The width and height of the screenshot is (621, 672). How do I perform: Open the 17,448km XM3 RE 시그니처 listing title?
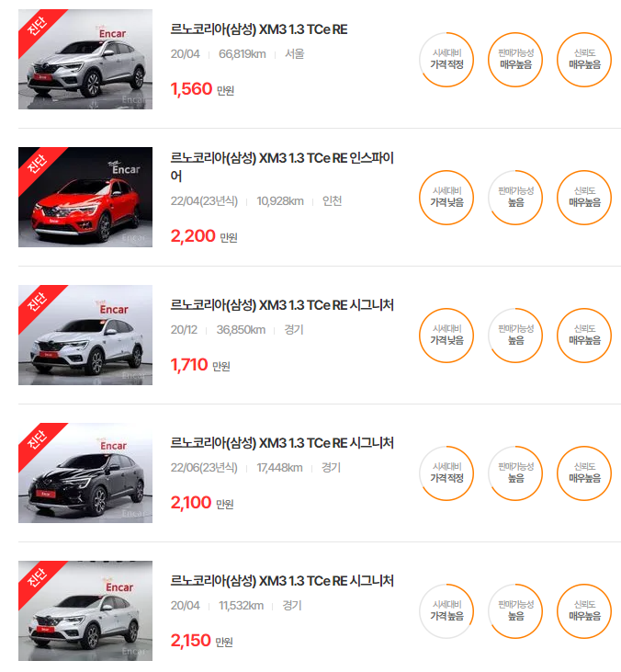click(282, 443)
